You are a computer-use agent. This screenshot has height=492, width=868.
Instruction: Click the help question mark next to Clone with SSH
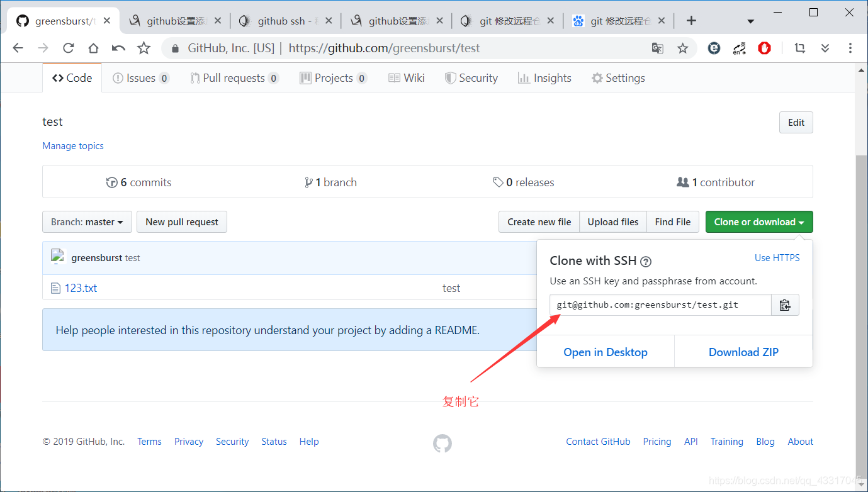click(x=646, y=261)
